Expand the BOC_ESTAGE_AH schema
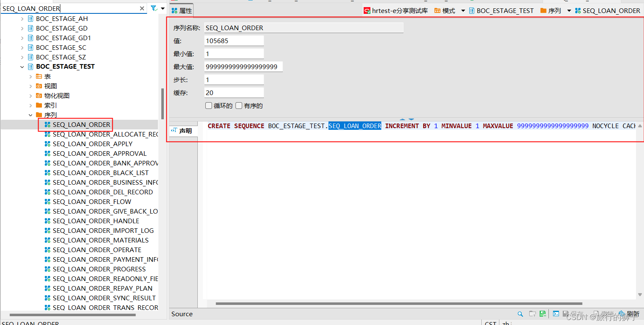 point(22,19)
